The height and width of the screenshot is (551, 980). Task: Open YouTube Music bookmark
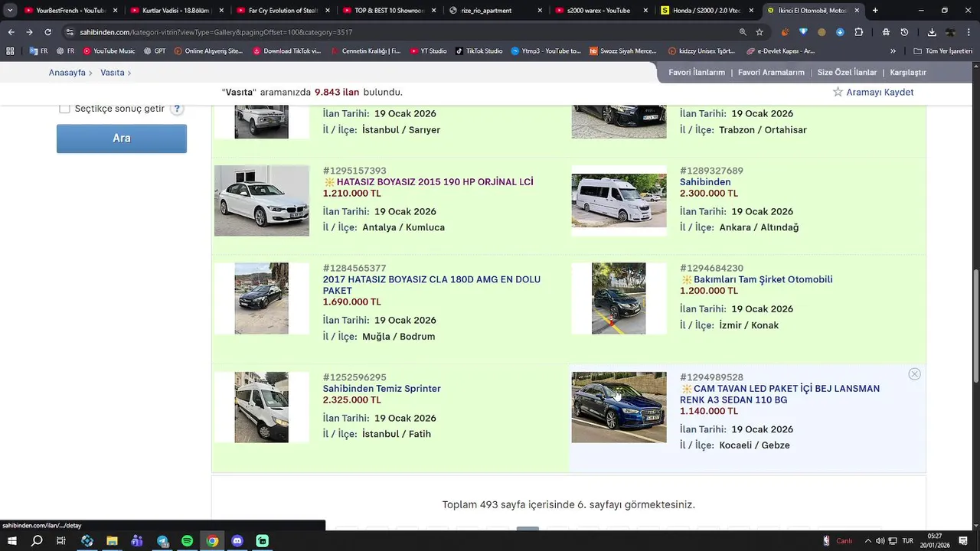(x=109, y=51)
